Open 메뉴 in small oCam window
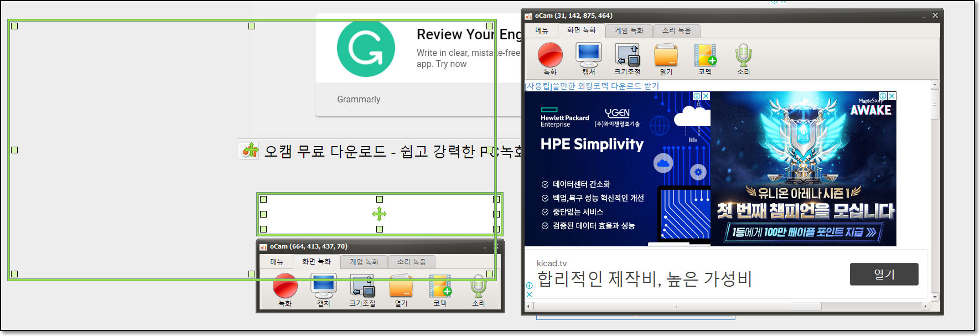980x336 pixels. click(277, 262)
